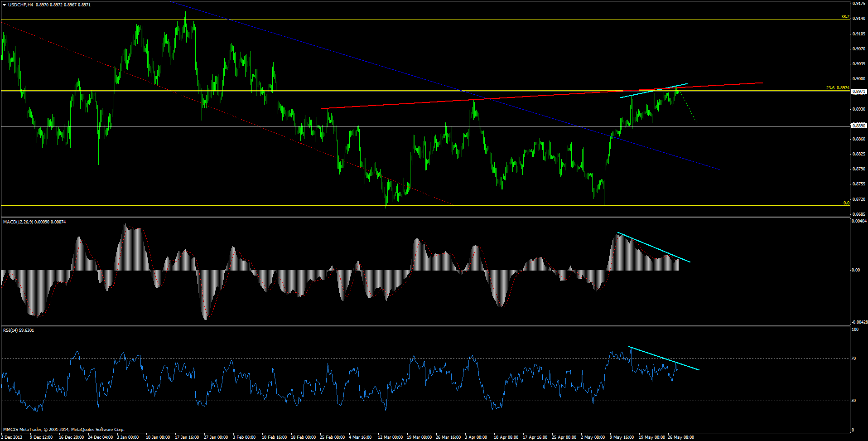This screenshot has width=868, height=441.
Task: Click the 2 May 08:00 time label
Action: (593, 437)
